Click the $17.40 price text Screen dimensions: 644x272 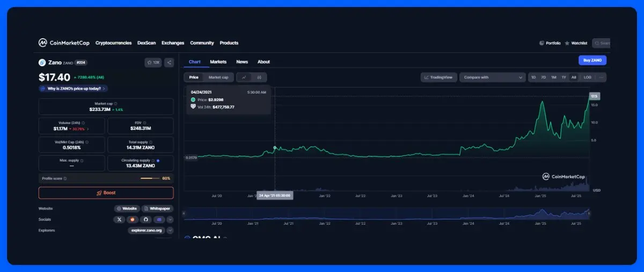54,77
